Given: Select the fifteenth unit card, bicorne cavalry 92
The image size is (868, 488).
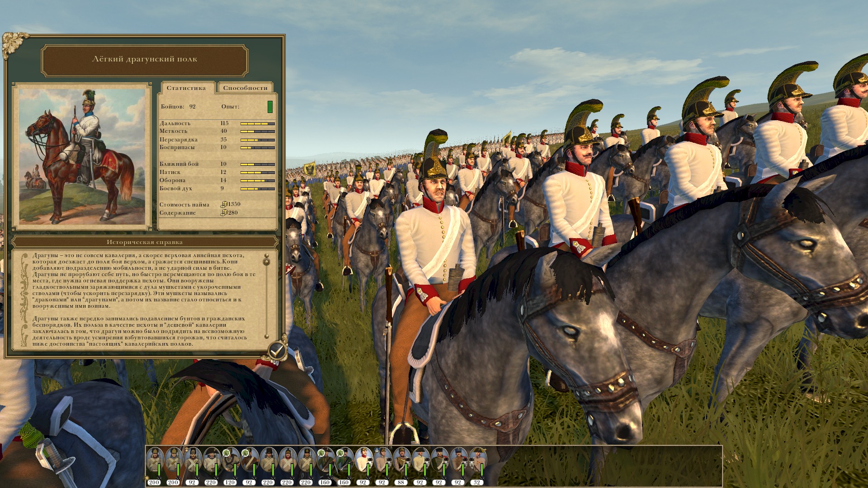Looking at the screenshot, I should click(420, 466).
